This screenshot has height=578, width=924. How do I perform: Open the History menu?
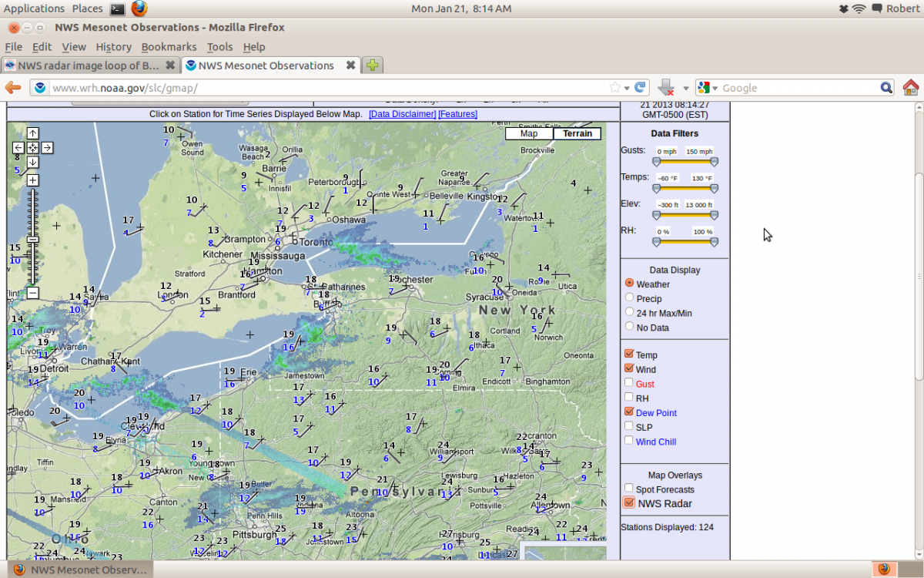click(x=114, y=47)
